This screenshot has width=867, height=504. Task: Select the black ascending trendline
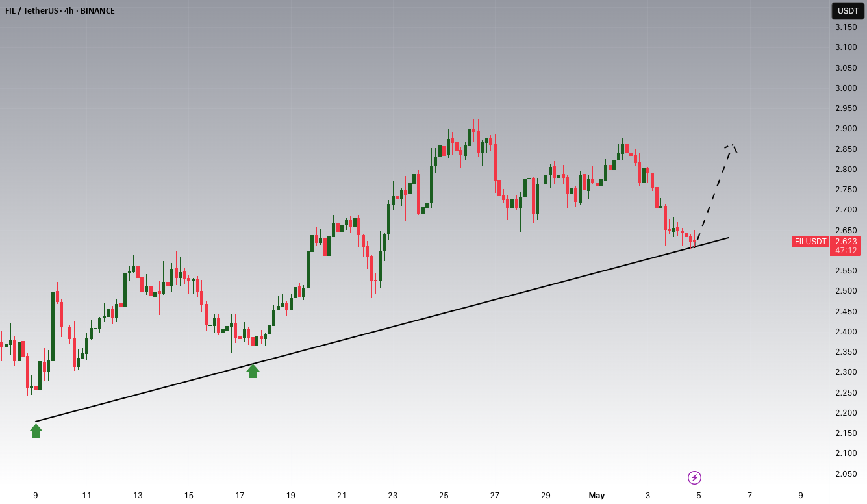382,330
